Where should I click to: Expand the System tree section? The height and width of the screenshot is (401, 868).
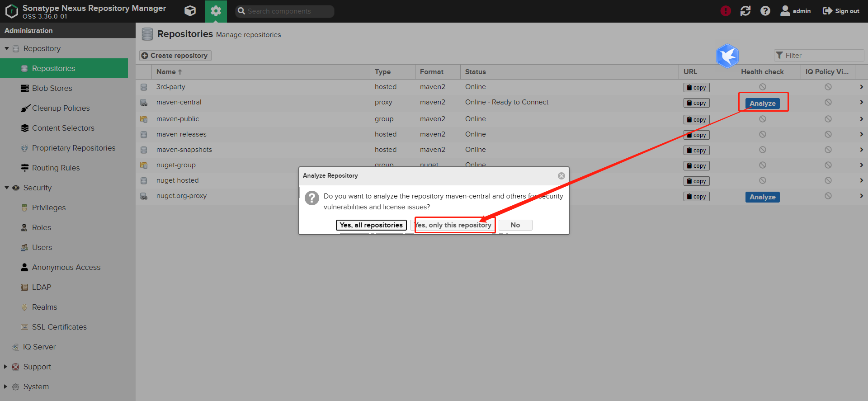(5, 387)
